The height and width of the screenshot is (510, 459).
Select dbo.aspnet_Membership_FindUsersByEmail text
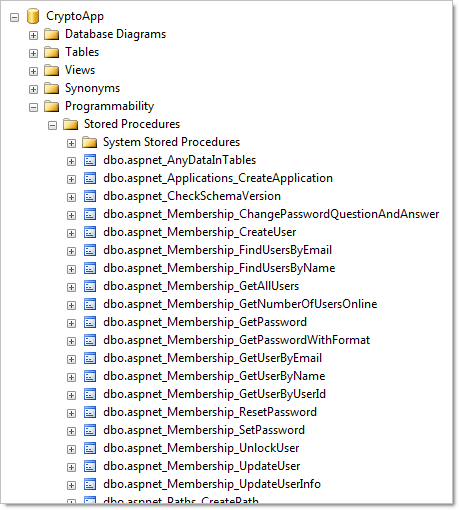217,250
